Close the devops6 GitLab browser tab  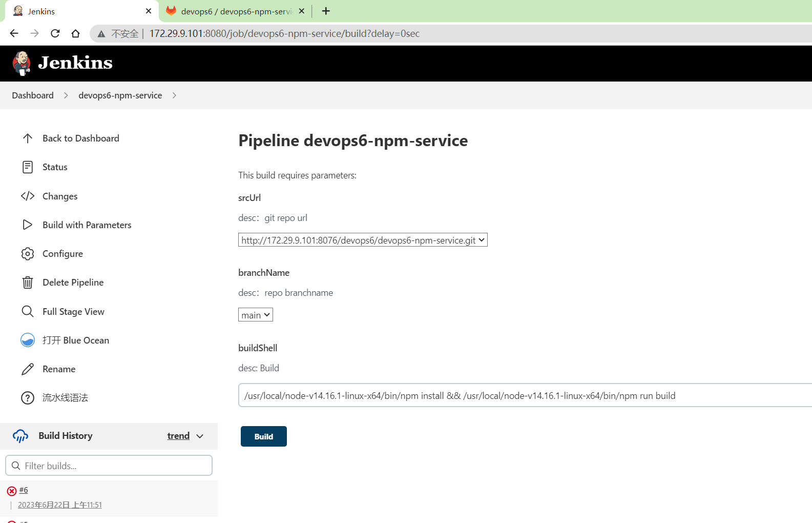302,11
